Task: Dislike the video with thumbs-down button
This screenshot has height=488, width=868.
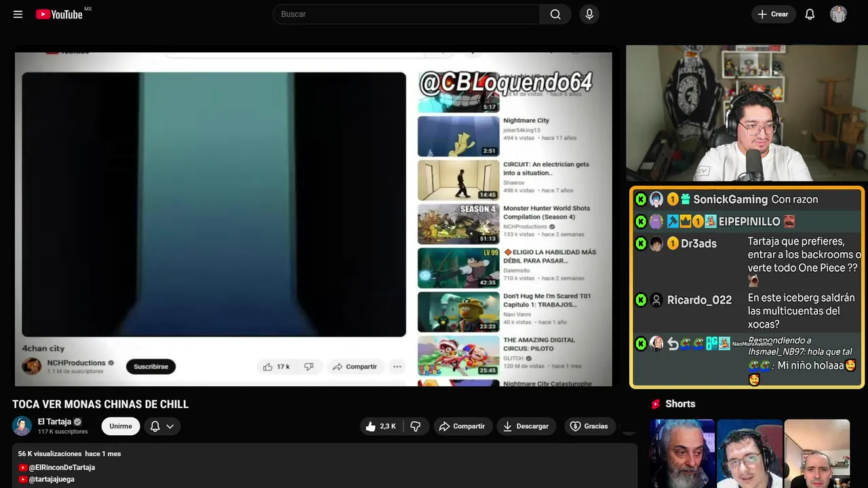Action: click(x=416, y=426)
